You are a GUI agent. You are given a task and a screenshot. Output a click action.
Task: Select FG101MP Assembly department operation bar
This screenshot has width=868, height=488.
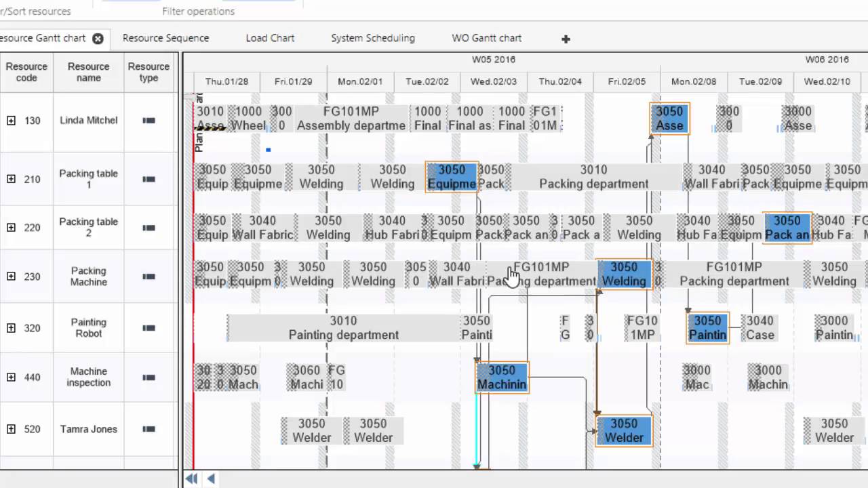point(351,119)
